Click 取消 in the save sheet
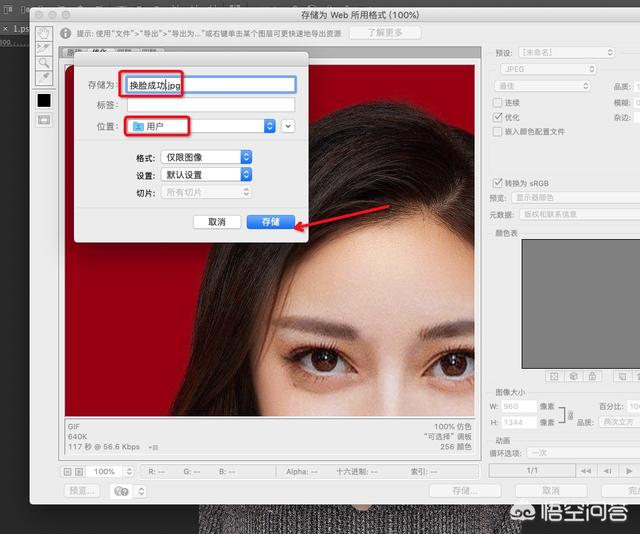The height and width of the screenshot is (534, 640). click(217, 222)
